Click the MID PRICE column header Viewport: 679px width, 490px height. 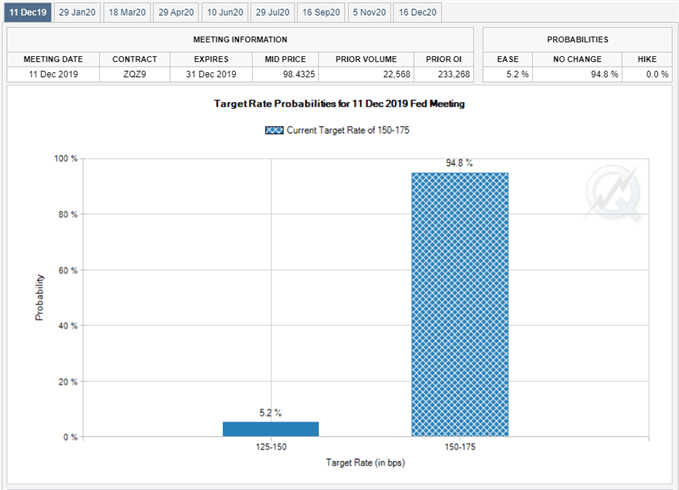[285, 59]
